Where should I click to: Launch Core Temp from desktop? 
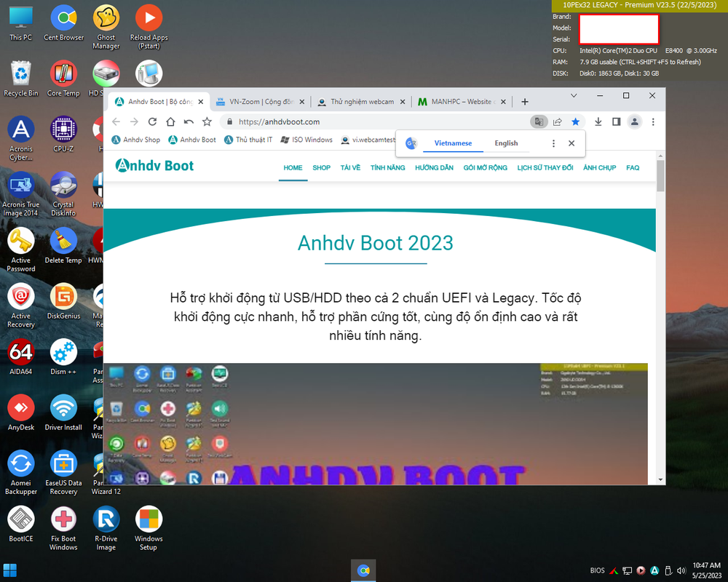click(x=63, y=79)
